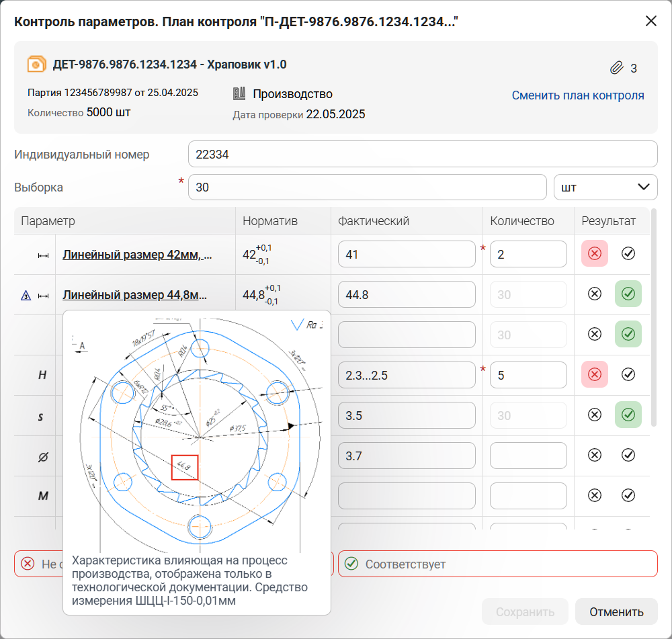Click the linear dimension icon in first row
672x639 pixels.
coord(44,255)
